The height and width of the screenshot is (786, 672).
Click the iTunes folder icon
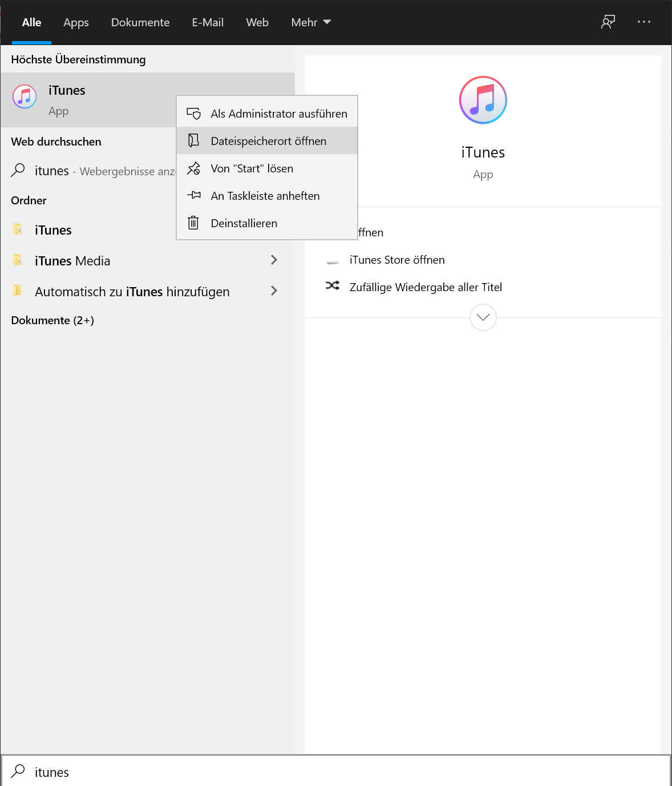click(x=18, y=229)
